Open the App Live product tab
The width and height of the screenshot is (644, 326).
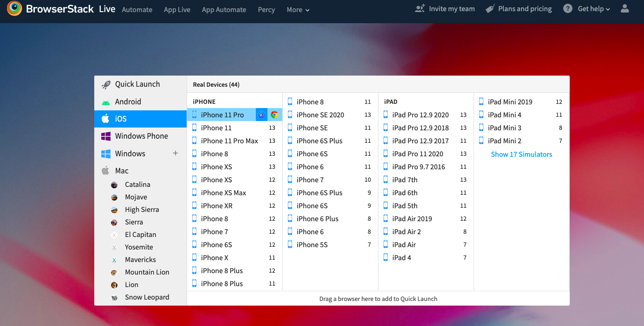pyautogui.click(x=177, y=9)
